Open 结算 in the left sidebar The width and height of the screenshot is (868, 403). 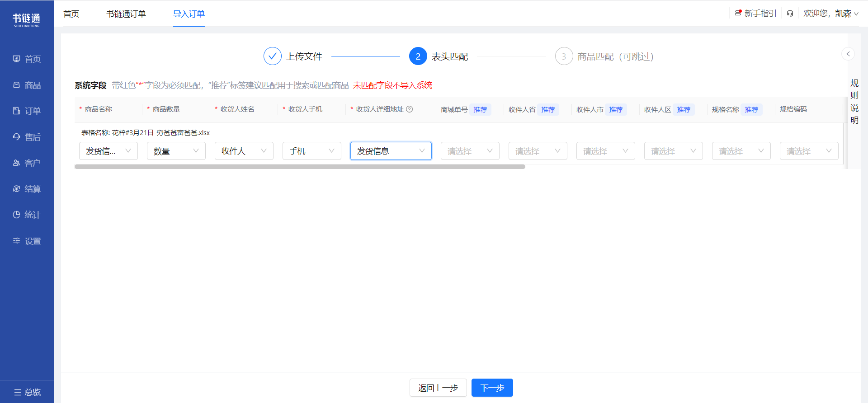[x=27, y=189]
